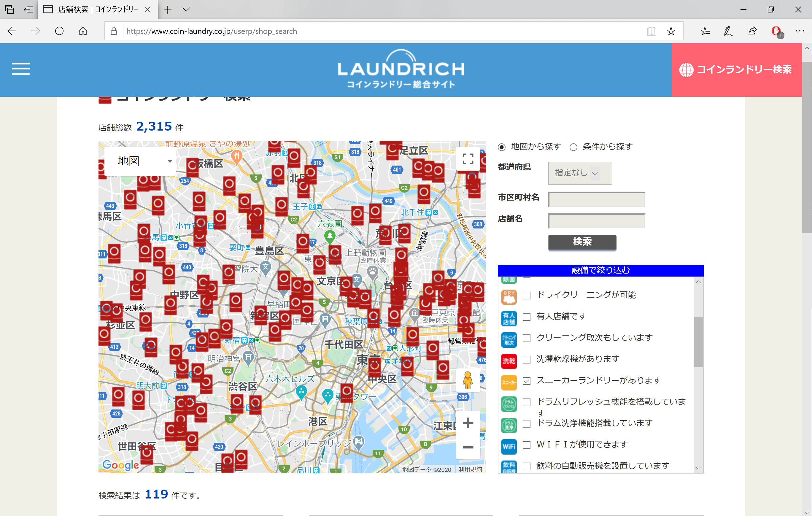Click the Google logo on the map
The height and width of the screenshot is (516, 812).
pos(121,466)
